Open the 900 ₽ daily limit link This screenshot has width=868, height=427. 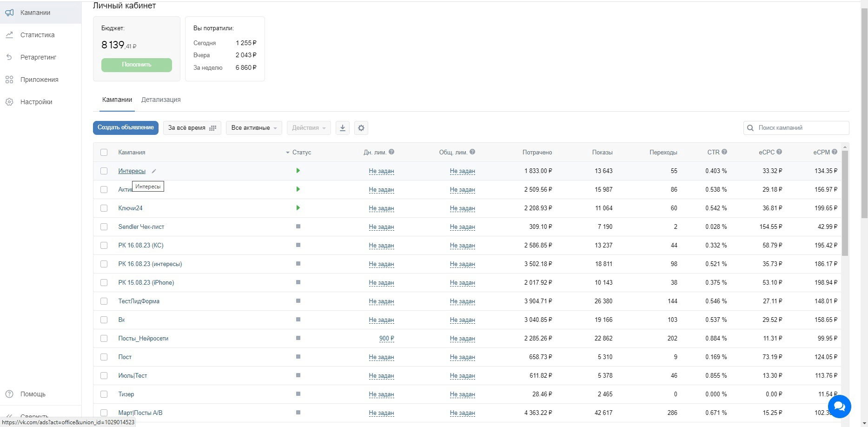point(386,338)
